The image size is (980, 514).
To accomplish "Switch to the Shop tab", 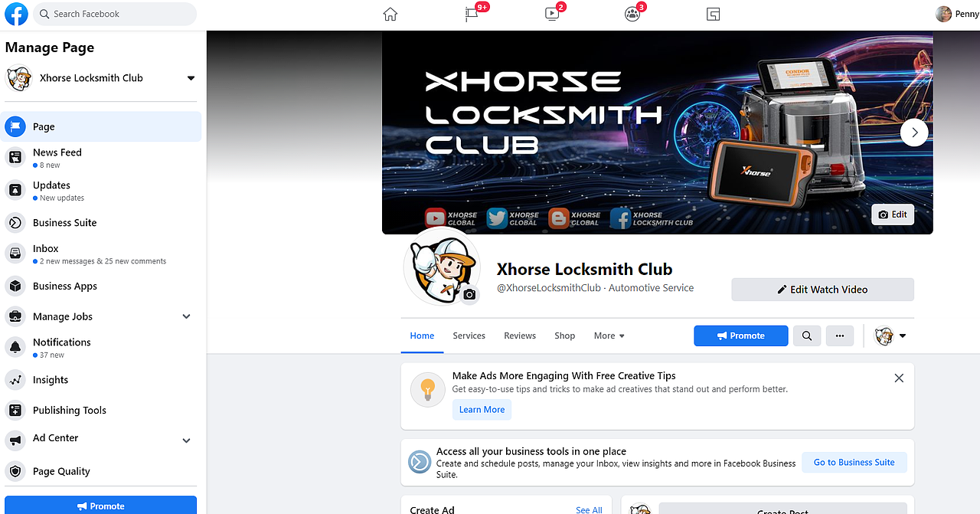I will [x=565, y=336].
